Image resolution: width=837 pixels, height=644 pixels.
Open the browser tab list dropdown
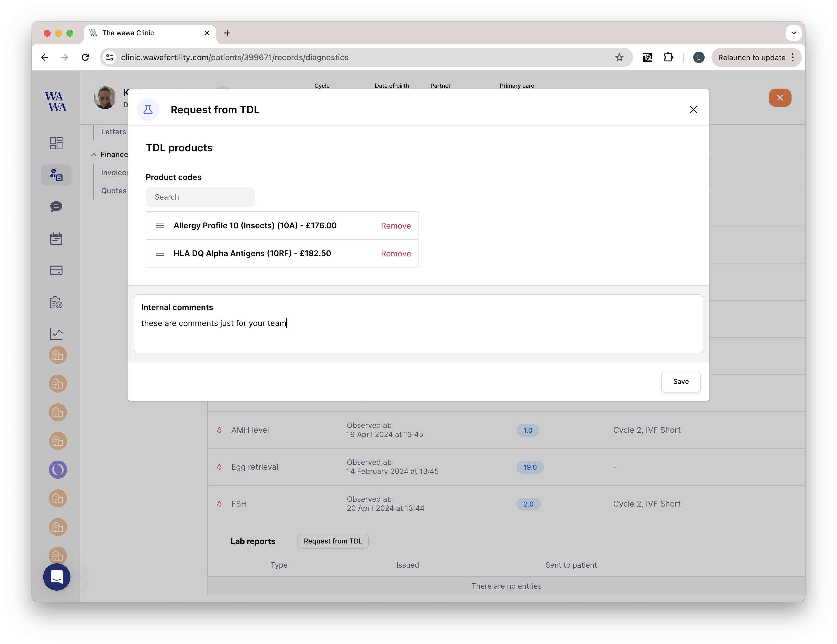click(793, 33)
